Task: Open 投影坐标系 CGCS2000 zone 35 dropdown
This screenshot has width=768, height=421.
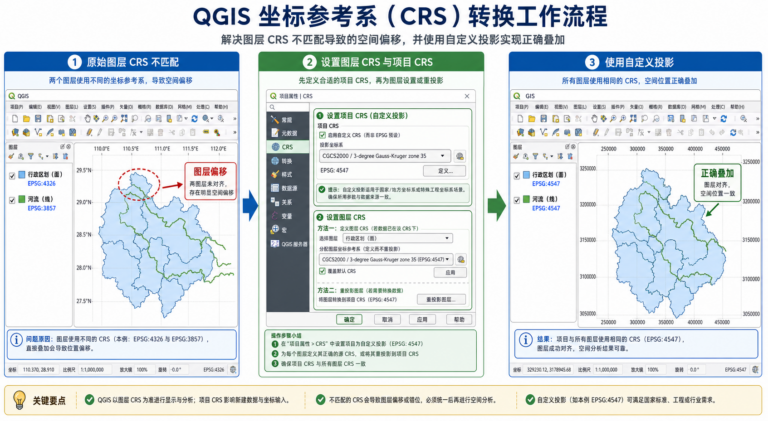Action: pos(384,156)
